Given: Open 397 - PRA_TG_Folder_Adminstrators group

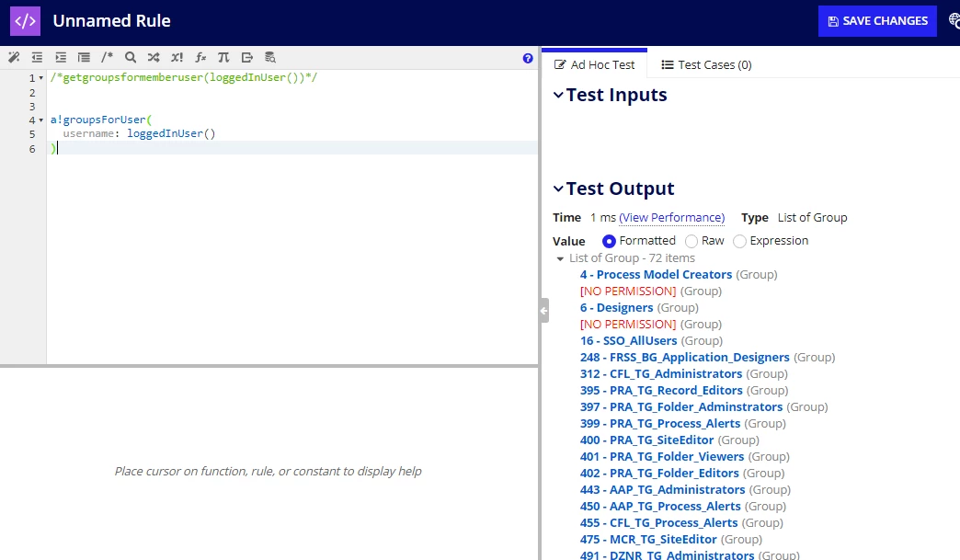Looking at the screenshot, I should click(x=680, y=406).
